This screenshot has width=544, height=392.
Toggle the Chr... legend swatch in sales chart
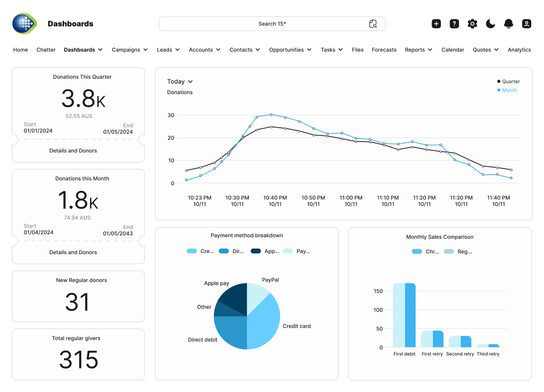[417, 252]
